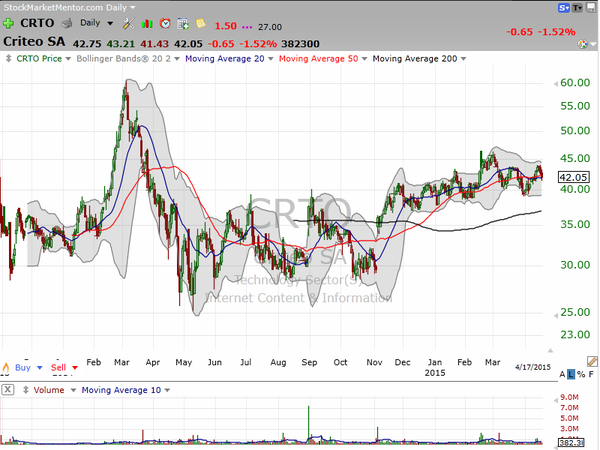Expand the Volume indicator dropdown
Image resolution: width=600 pixels, height=450 pixels.
[x=73, y=390]
